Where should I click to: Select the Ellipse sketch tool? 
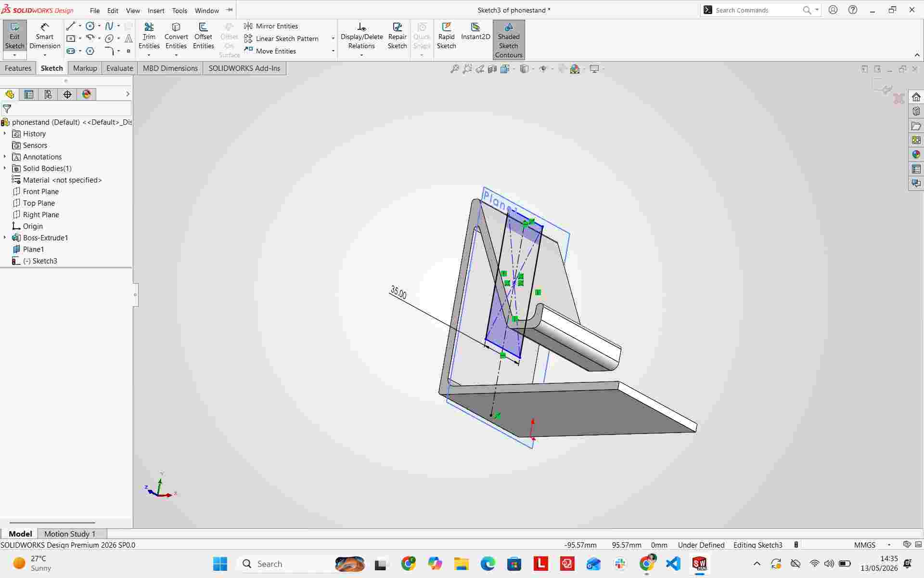pyautogui.click(x=109, y=39)
